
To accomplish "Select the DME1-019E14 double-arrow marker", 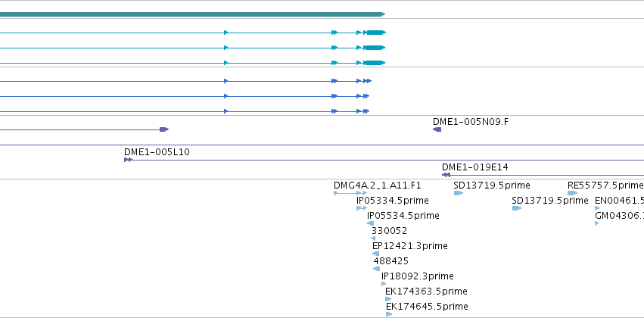I will pos(446,175).
